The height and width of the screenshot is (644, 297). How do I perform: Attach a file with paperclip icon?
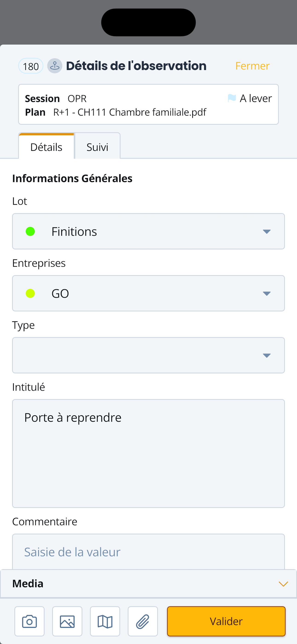tap(143, 621)
